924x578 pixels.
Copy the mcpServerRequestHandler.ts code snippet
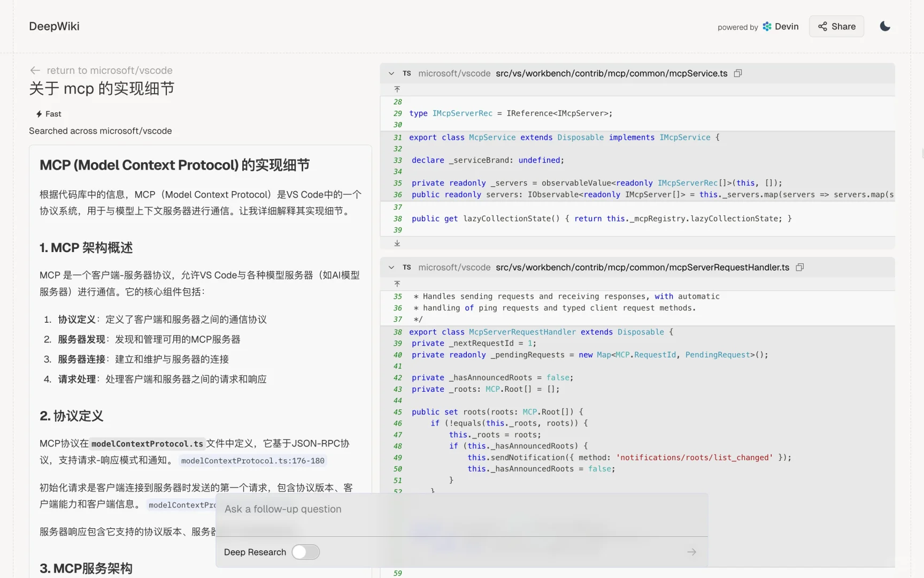(x=799, y=267)
